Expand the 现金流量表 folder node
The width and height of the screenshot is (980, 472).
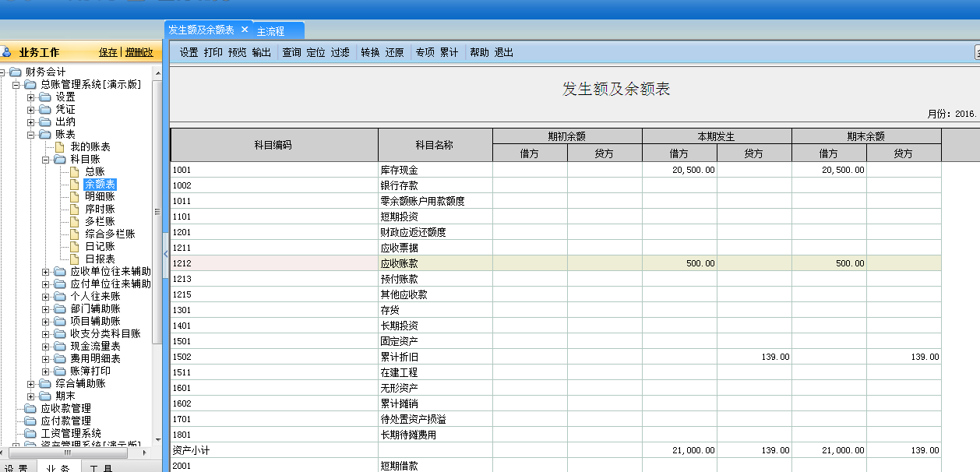[x=46, y=346]
